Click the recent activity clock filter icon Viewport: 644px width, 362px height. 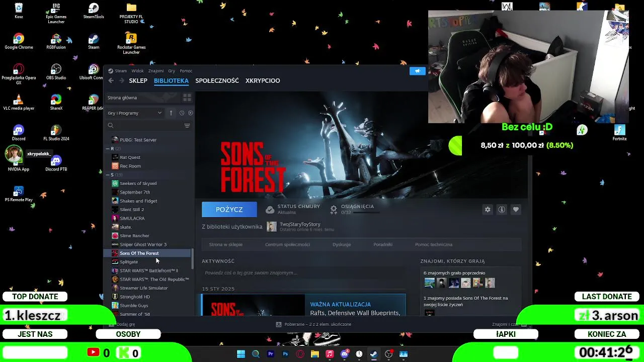[x=182, y=113]
